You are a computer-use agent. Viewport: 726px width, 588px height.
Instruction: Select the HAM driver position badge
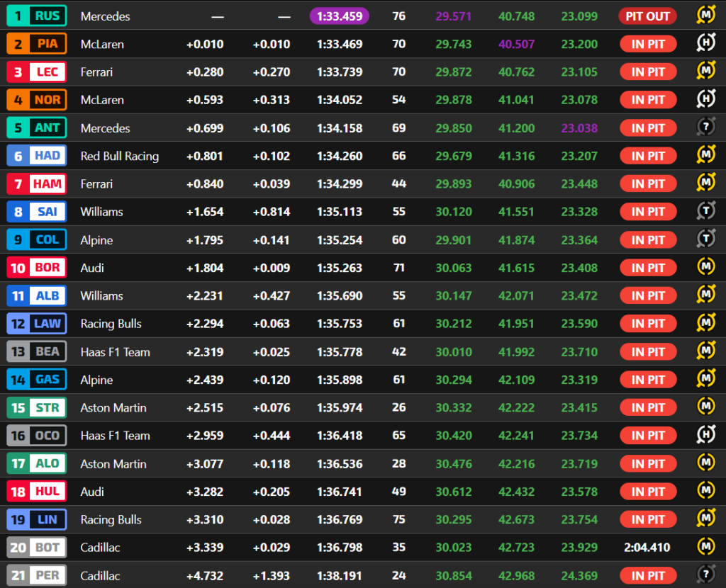tap(37, 184)
